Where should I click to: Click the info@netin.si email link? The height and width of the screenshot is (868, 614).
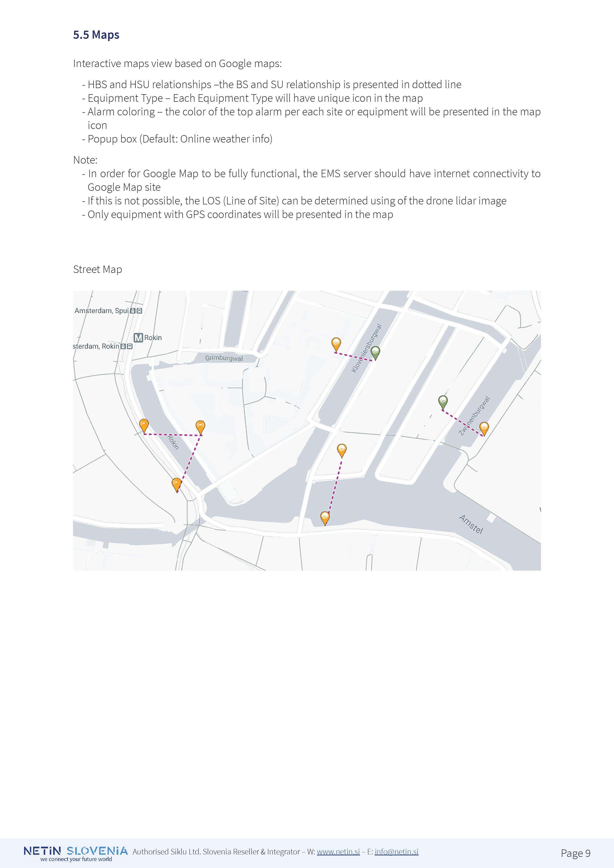click(x=396, y=852)
